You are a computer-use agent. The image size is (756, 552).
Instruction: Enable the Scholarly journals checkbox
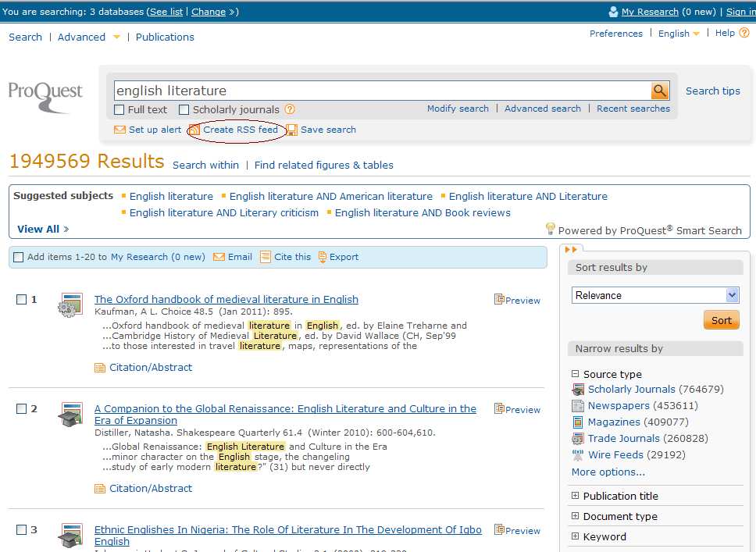pos(184,109)
